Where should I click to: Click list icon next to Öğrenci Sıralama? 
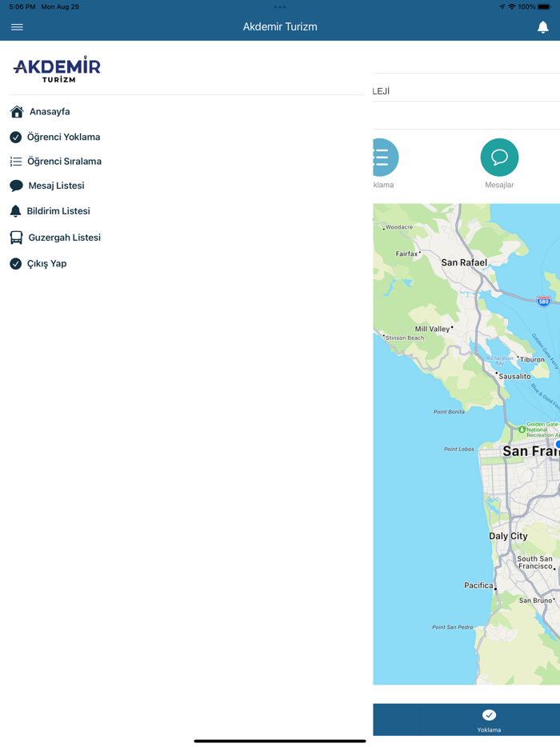(x=16, y=162)
